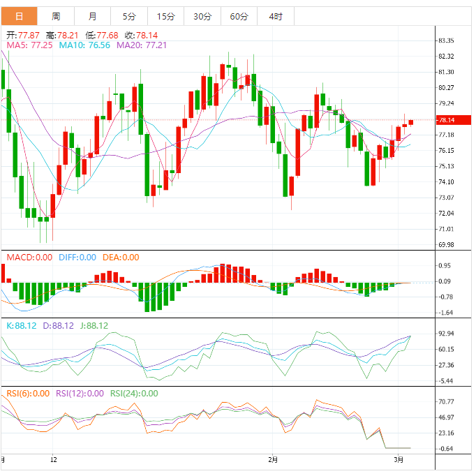Click the MACD indicator label
The image size is (476, 476).
(x=29, y=257)
